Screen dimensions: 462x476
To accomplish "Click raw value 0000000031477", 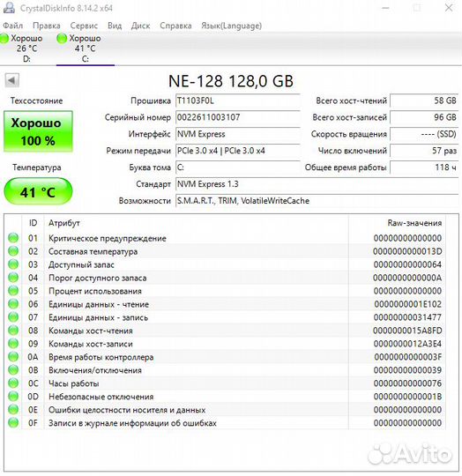I will pyautogui.click(x=407, y=317).
